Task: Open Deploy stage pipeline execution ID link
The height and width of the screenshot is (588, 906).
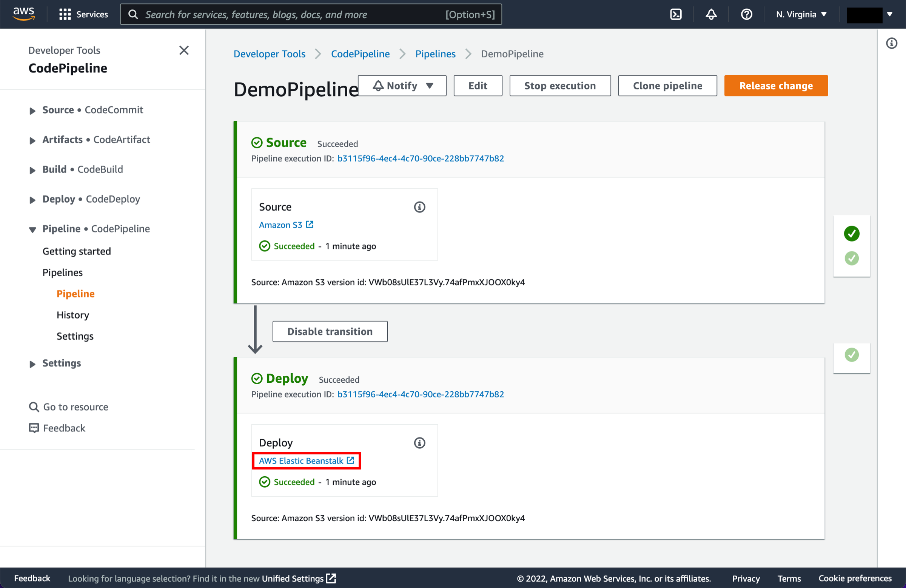Action: pos(421,394)
